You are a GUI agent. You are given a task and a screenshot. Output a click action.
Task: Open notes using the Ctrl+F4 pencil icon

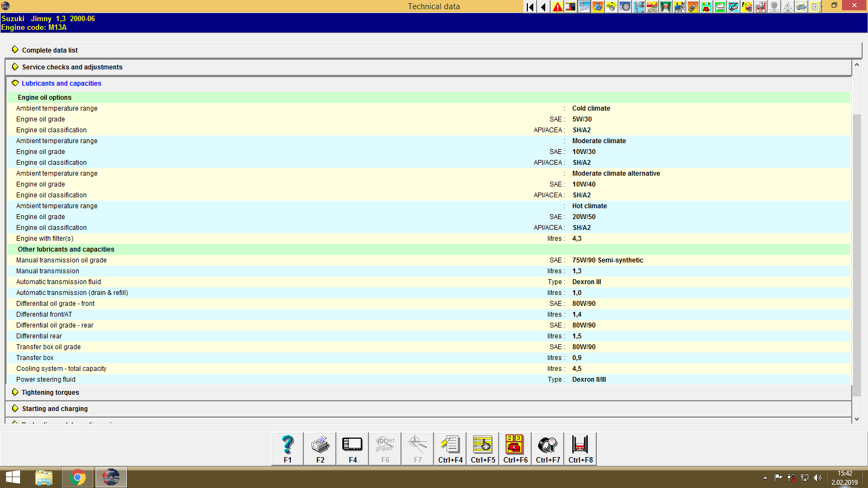point(450,448)
